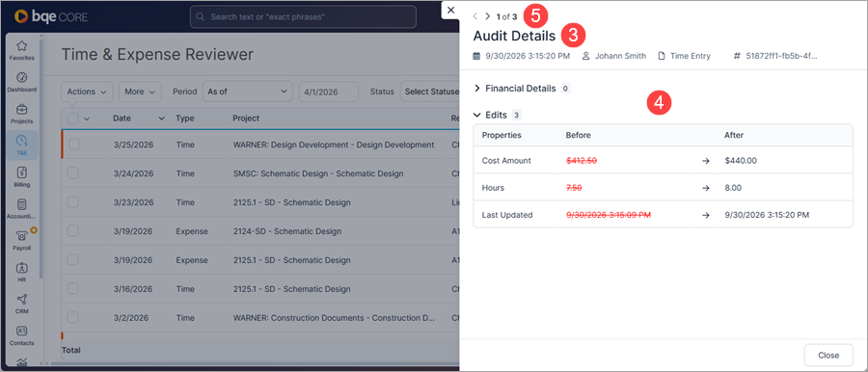This screenshot has width=868, height=372.
Task: Open the Billing sidebar icon
Action: click(x=21, y=177)
